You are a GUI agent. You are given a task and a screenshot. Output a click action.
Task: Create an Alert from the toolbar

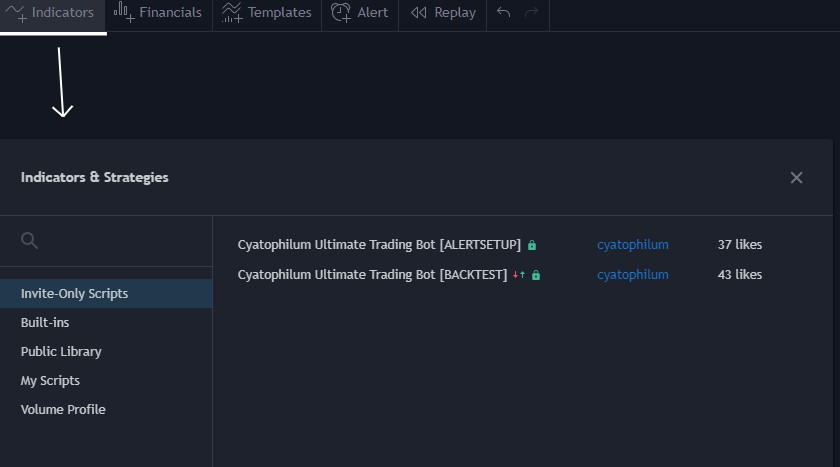(x=359, y=13)
